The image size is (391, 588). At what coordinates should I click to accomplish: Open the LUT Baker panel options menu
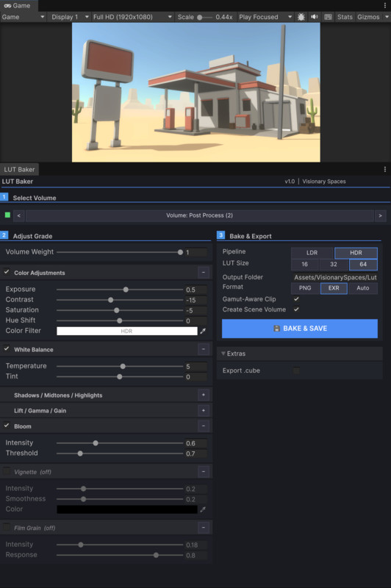pos(384,170)
